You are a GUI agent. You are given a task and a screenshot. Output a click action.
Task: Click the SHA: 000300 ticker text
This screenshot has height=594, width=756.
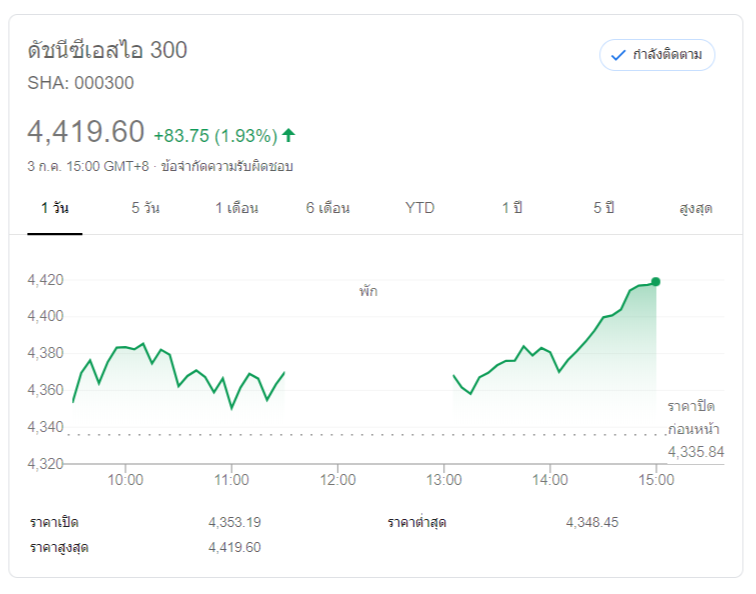(x=81, y=83)
